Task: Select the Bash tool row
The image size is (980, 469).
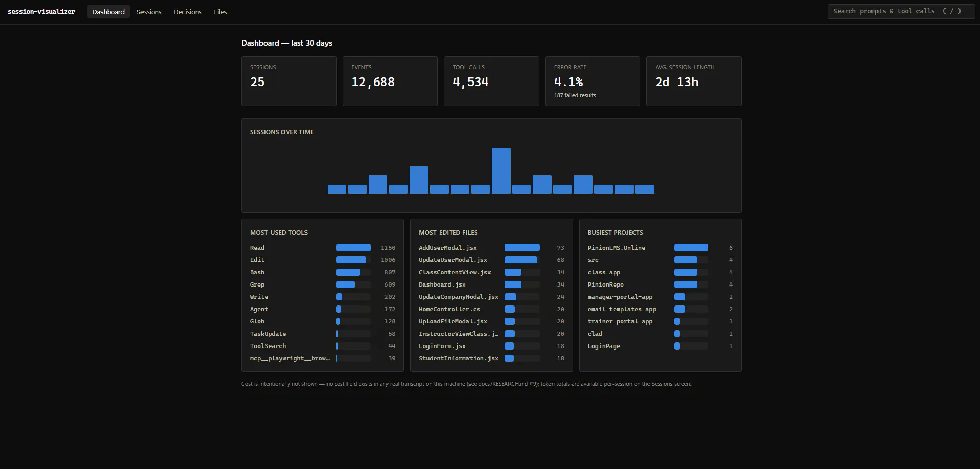Action: coord(322,272)
